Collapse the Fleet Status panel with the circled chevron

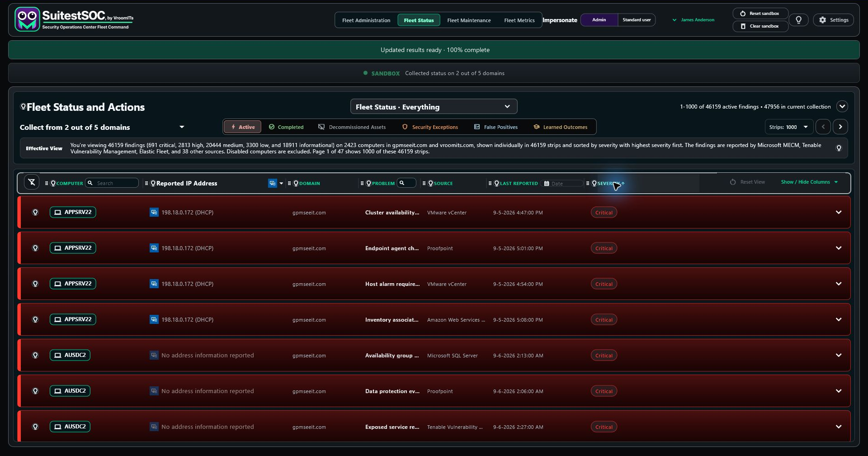(x=842, y=107)
